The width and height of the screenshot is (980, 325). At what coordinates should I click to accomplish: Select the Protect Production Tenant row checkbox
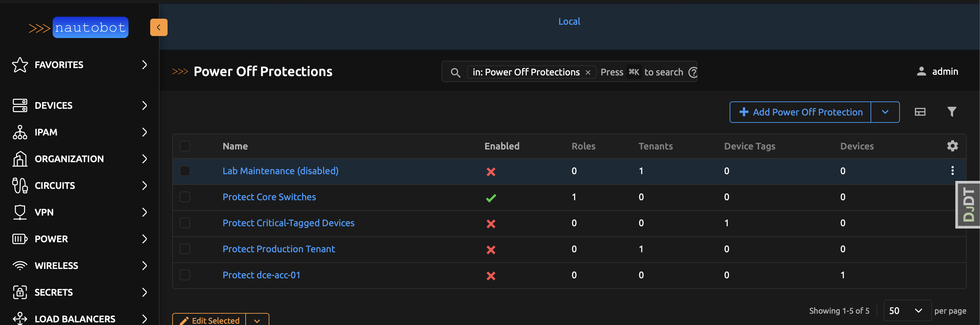tap(185, 249)
